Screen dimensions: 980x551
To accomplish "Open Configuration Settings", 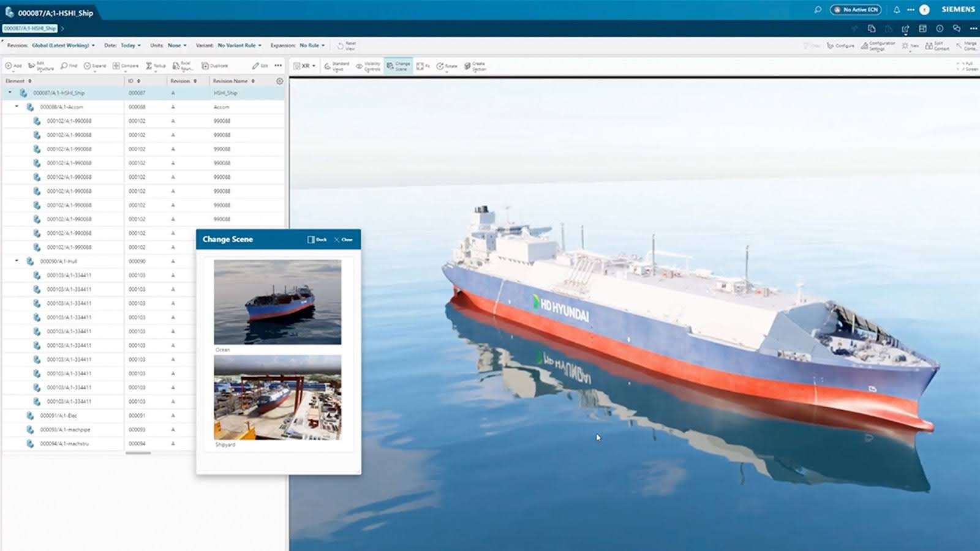I will (x=877, y=45).
